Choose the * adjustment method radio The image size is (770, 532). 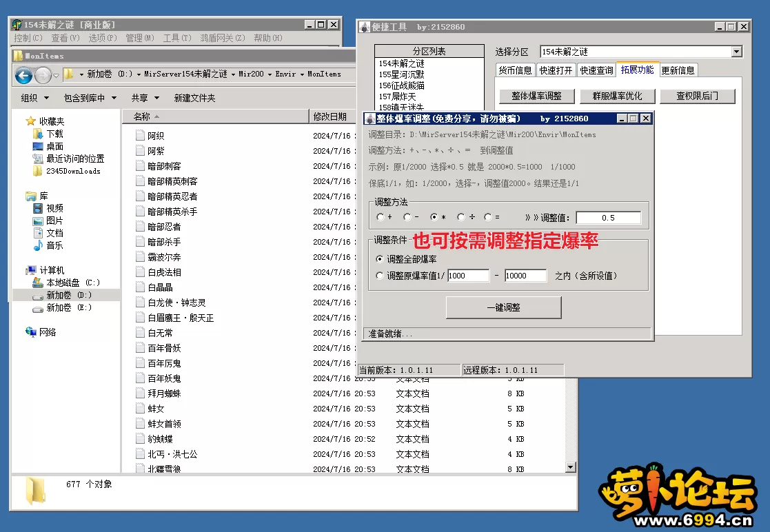(x=434, y=217)
